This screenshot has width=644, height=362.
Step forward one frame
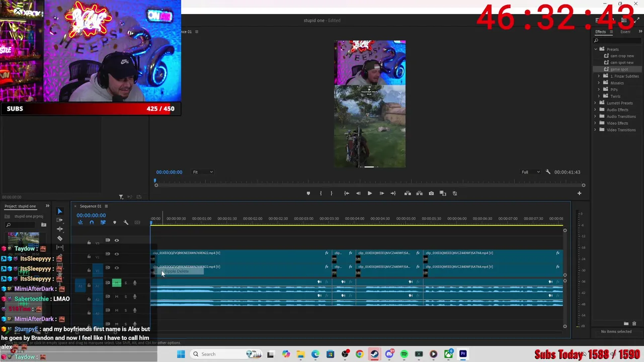pyautogui.click(x=381, y=194)
